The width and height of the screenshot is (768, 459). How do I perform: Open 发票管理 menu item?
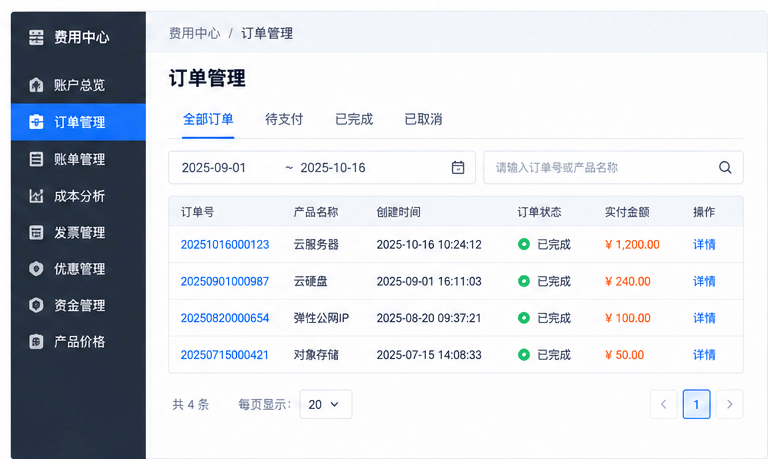(78, 232)
